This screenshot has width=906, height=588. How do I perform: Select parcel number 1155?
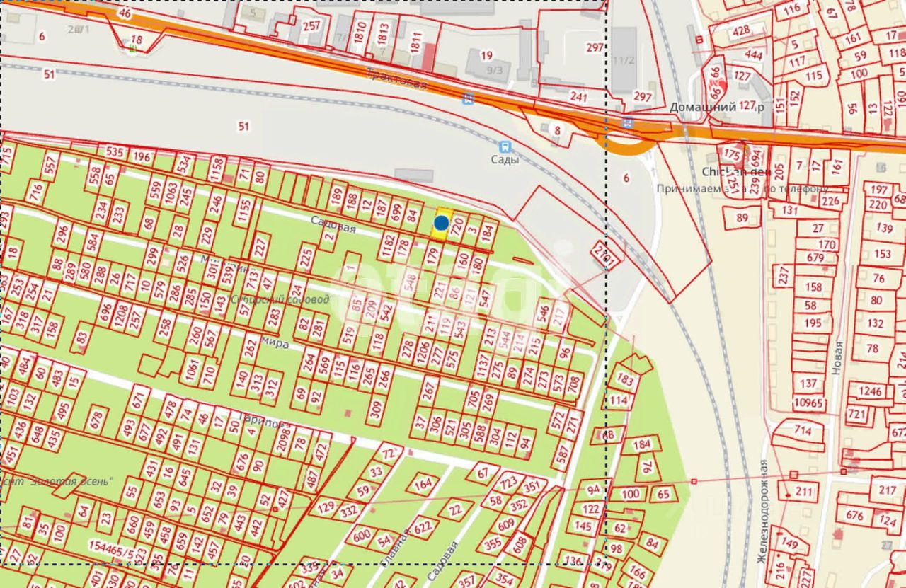(x=245, y=211)
